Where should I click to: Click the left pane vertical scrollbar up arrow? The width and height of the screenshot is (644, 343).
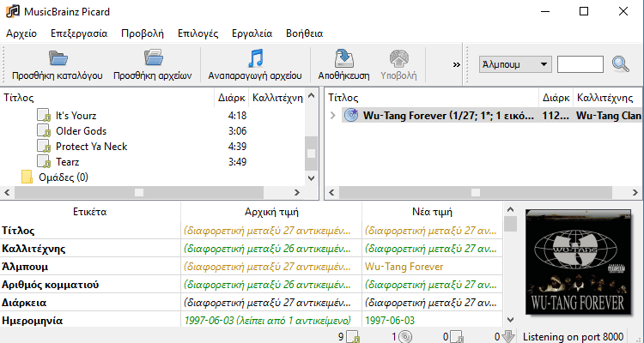311,96
